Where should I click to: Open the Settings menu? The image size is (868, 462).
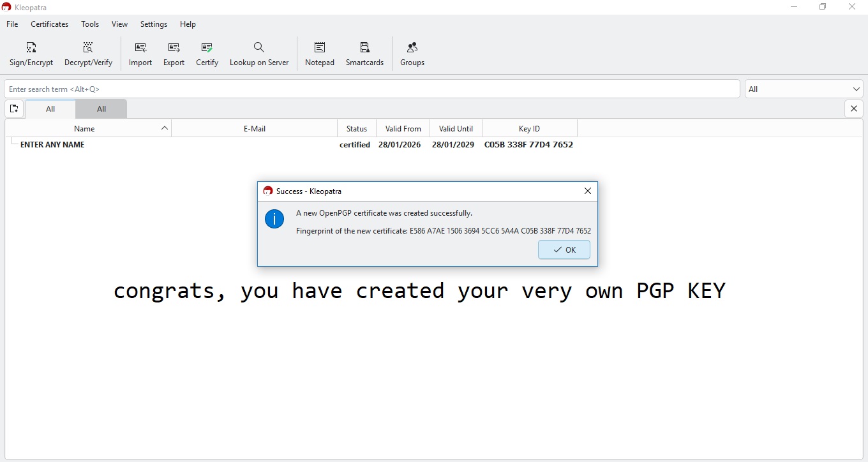click(154, 24)
